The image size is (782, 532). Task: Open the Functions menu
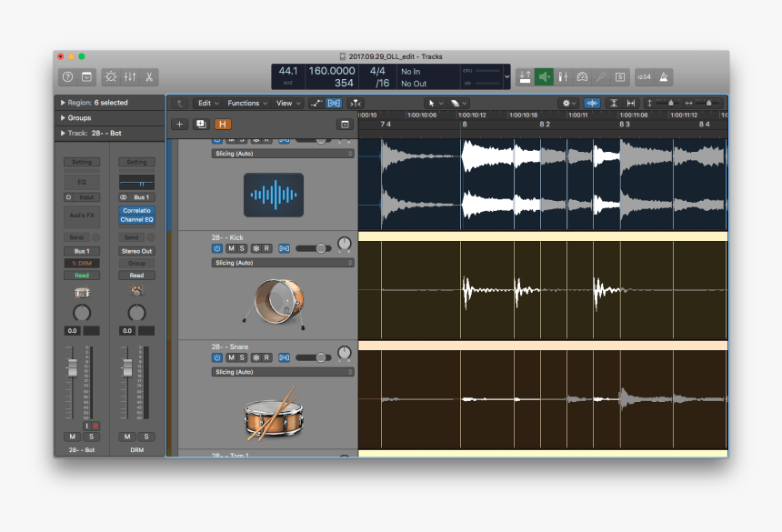click(x=244, y=103)
